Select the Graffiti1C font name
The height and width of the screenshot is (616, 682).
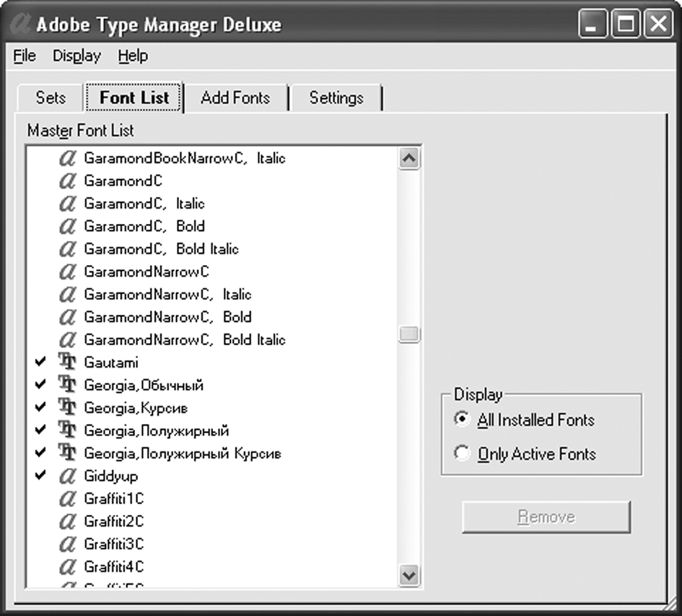pos(114,498)
